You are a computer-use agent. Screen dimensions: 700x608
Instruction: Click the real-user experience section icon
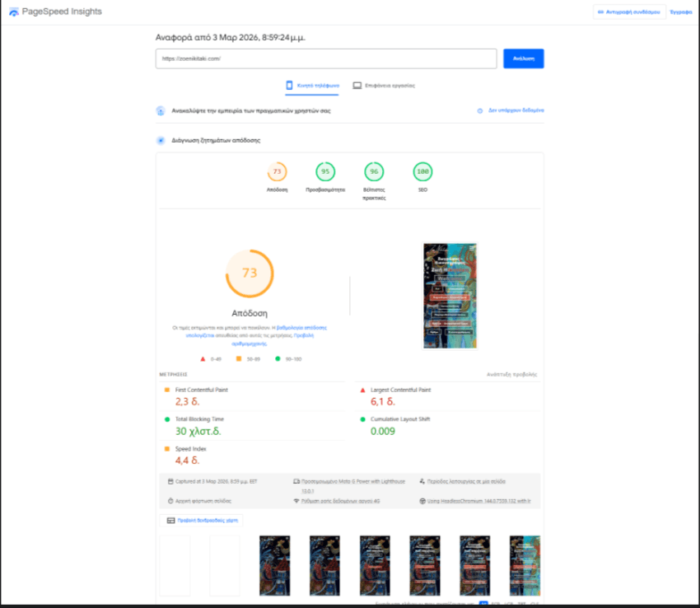[161, 110]
